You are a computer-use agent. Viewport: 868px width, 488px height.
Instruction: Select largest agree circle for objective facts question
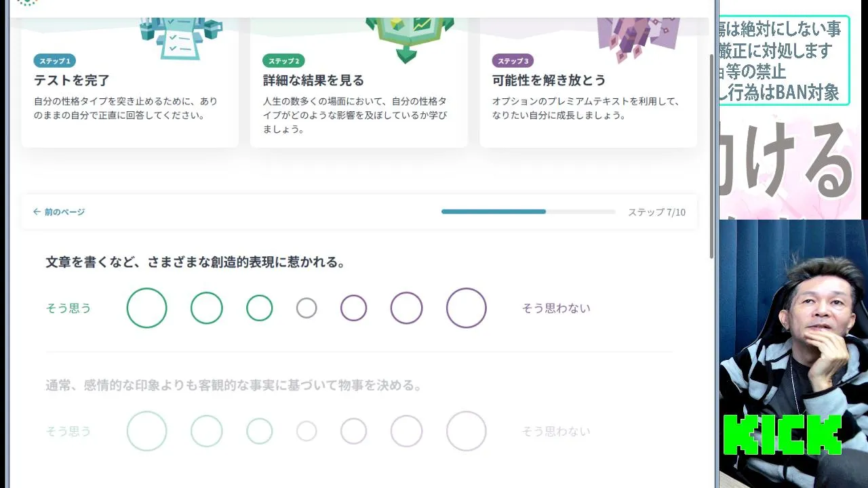pos(146,431)
